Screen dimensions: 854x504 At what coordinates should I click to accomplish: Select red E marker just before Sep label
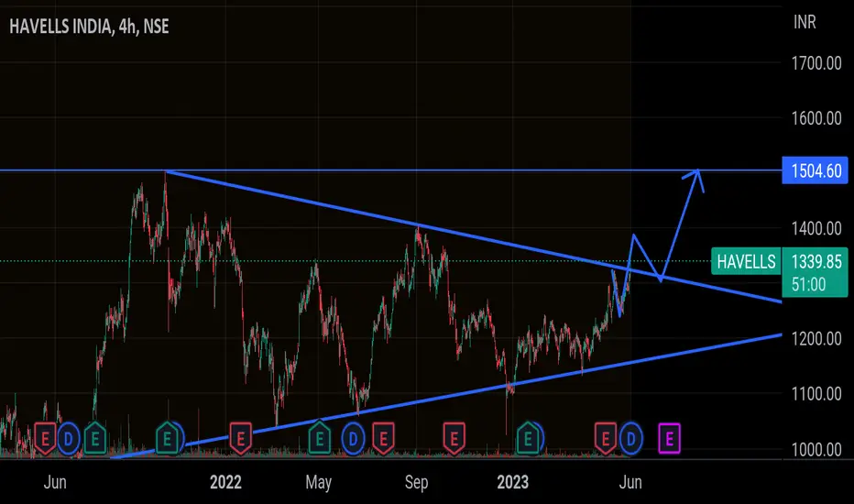click(383, 438)
